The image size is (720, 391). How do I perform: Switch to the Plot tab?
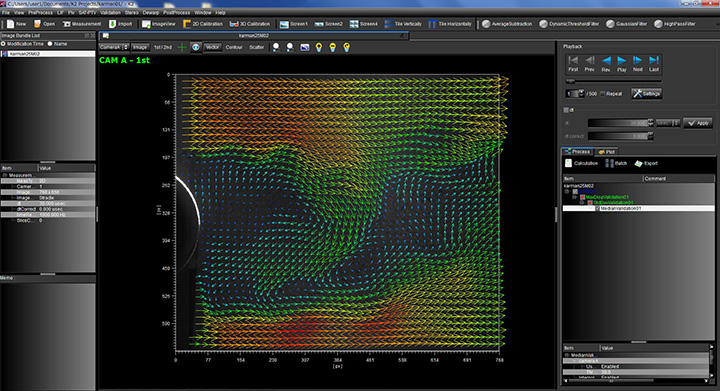(x=607, y=151)
